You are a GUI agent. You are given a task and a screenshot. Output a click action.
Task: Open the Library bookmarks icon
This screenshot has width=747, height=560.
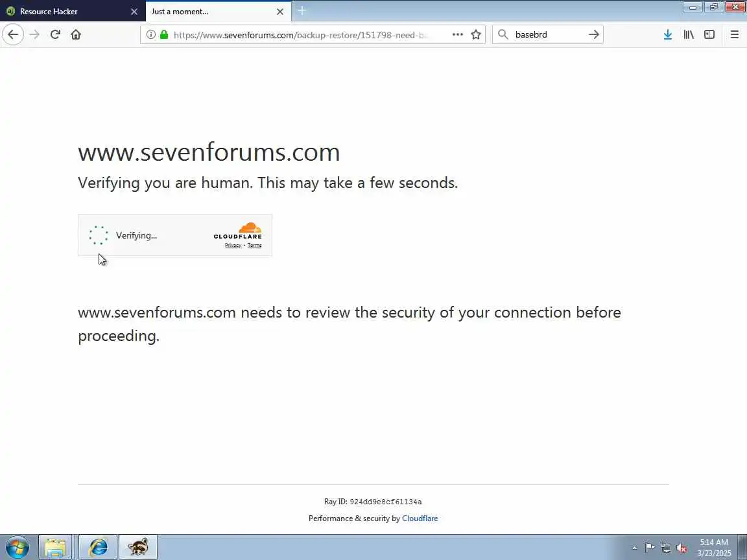click(x=689, y=34)
